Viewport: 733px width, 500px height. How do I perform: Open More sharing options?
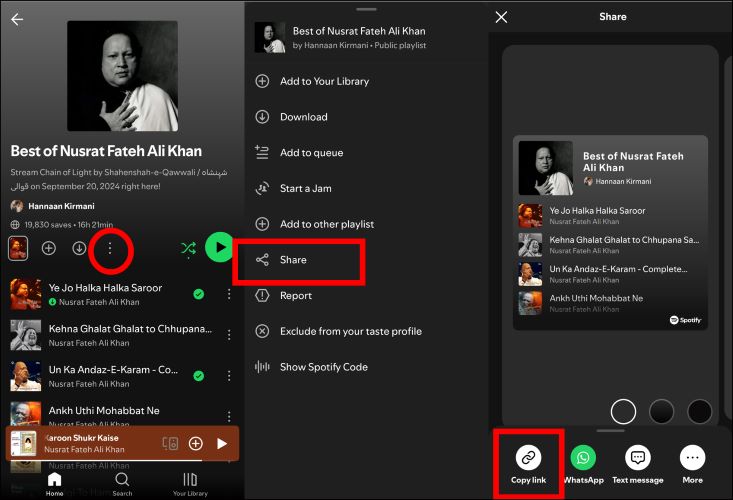[x=692, y=464]
